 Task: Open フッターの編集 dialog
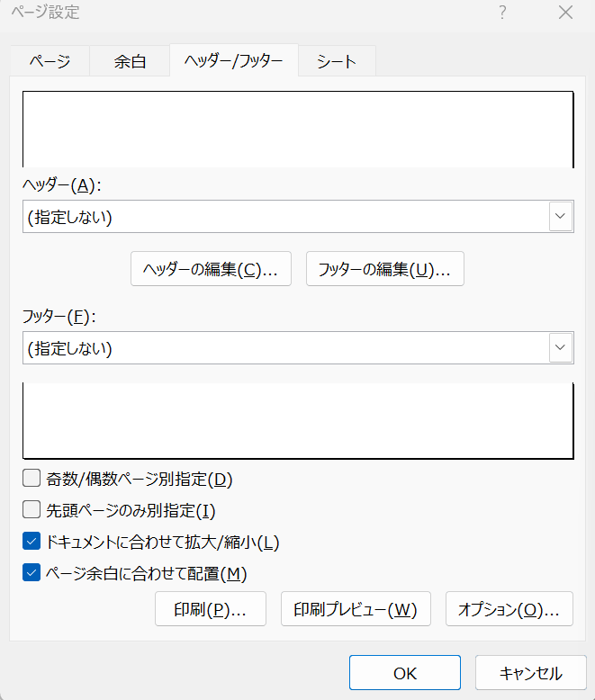[x=384, y=269]
